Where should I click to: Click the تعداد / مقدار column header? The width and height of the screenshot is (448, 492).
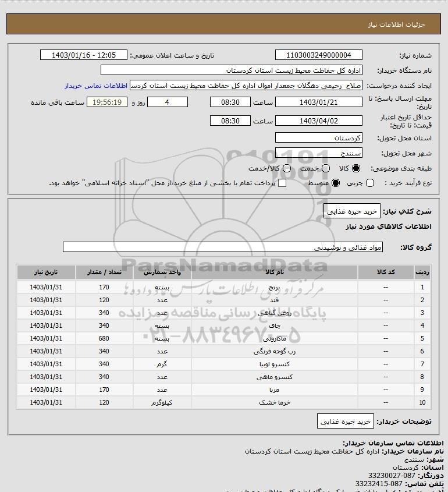(104, 272)
